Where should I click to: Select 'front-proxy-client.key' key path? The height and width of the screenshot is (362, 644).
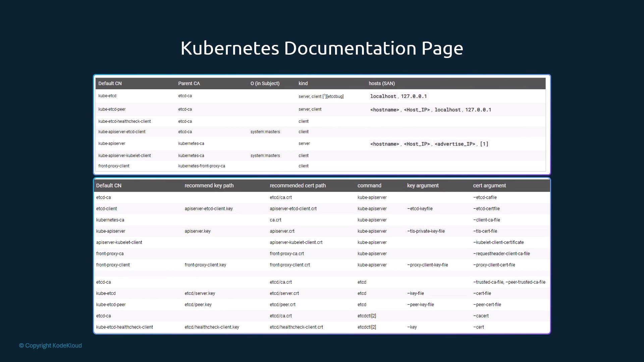(205, 265)
